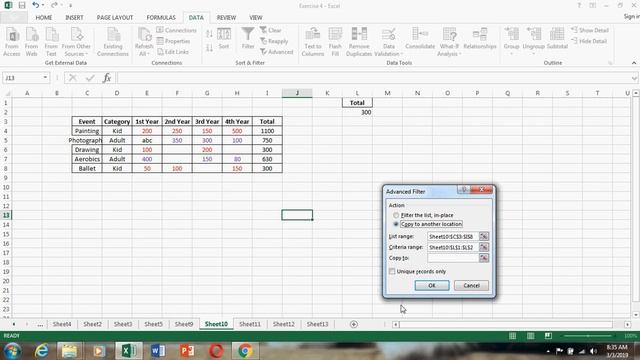Collapse the list range selector icon

coord(484,236)
